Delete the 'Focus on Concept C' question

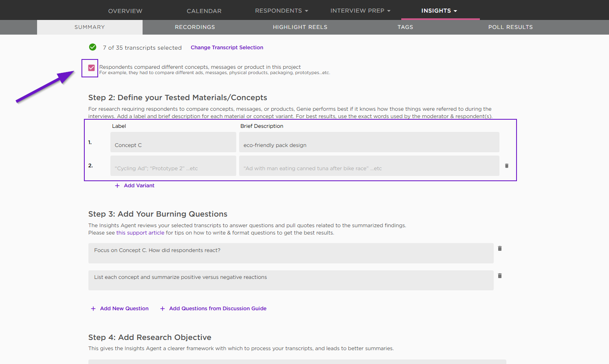point(500,248)
